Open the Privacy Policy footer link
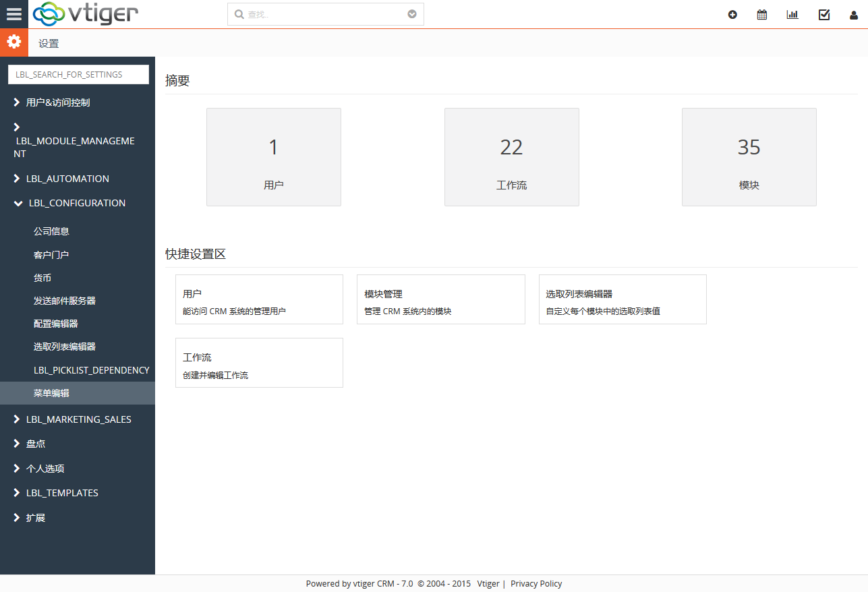 click(x=536, y=584)
